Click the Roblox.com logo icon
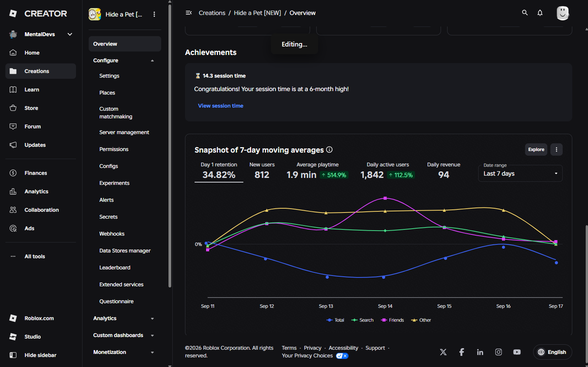This screenshot has height=367, width=588. [x=13, y=318]
